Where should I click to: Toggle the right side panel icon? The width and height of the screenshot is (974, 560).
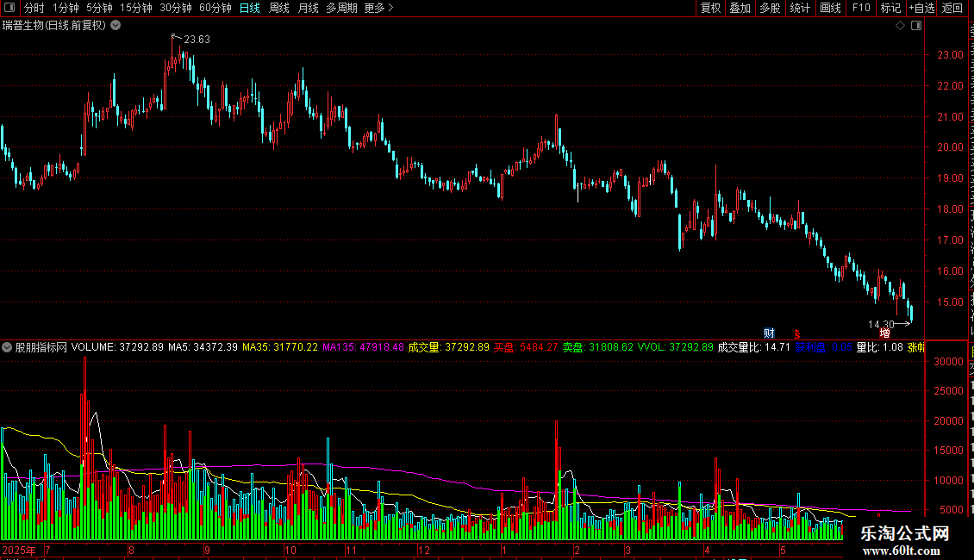tap(916, 26)
